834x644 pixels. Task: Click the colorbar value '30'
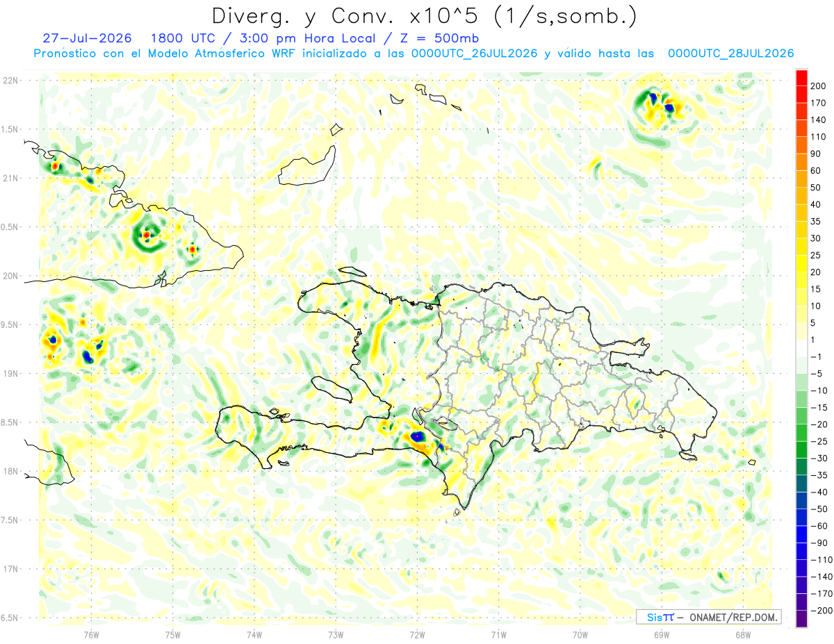click(x=816, y=238)
